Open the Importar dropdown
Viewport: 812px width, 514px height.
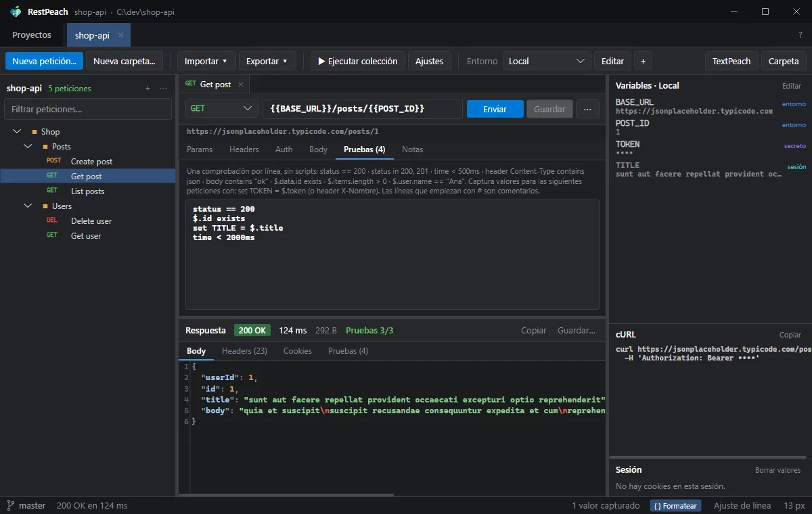[206, 61]
